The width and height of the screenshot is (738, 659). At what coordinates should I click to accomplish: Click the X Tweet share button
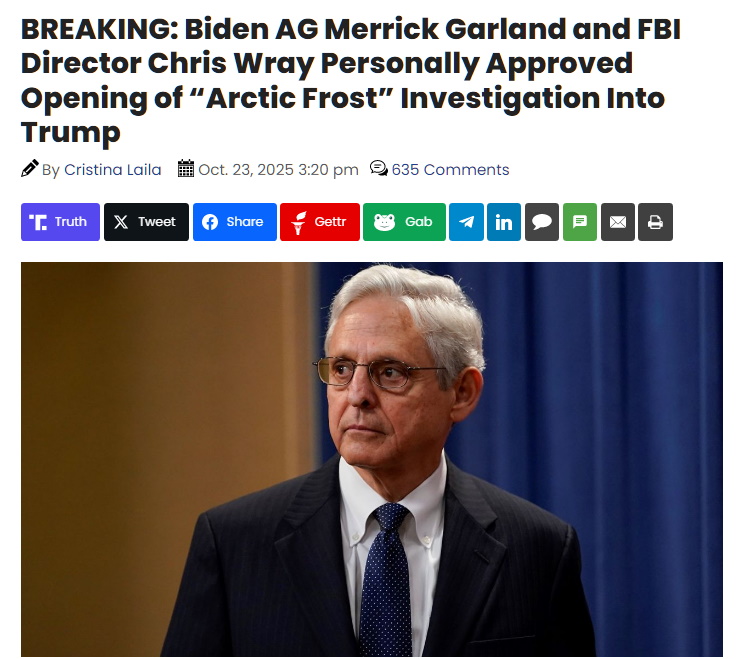(x=146, y=222)
